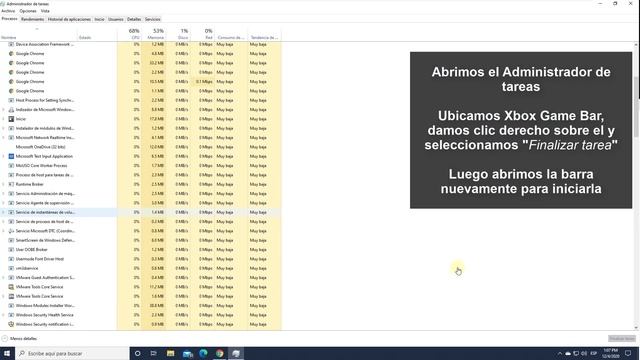Click the Windows Modules Installer Worker icon
The height and width of the screenshot is (360, 640).
tap(11, 305)
